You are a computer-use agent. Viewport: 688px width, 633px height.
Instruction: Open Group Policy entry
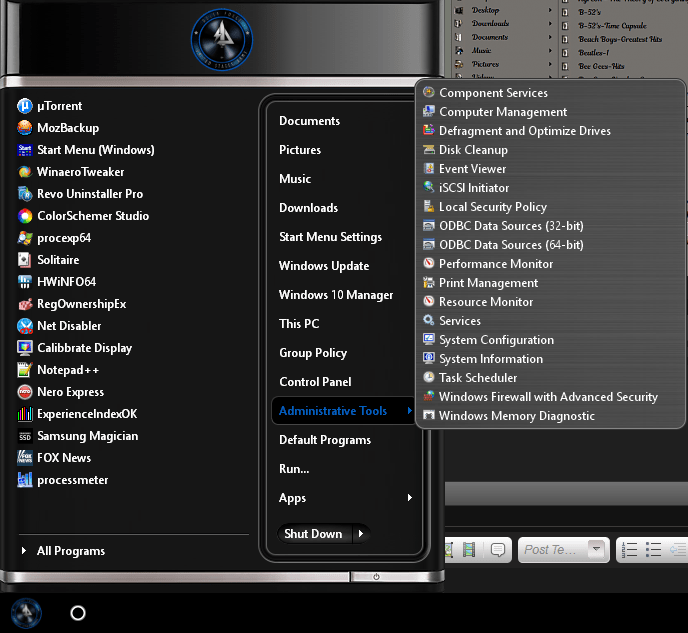pyautogui.click(x=313, y=353)
